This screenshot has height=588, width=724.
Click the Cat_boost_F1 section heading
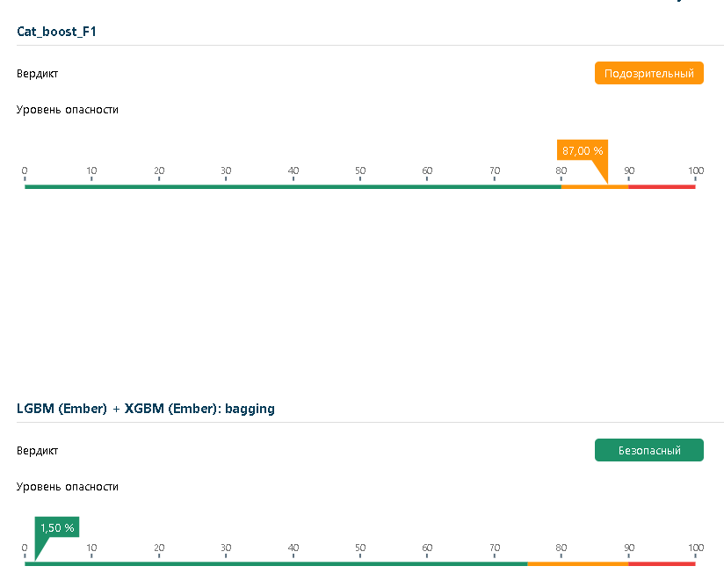click(56, 32)
